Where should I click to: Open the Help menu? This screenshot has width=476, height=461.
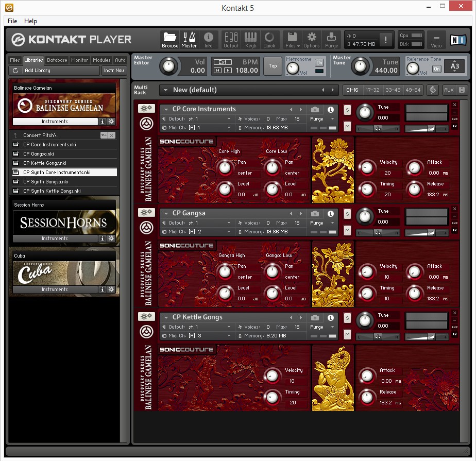click(30, 21)
